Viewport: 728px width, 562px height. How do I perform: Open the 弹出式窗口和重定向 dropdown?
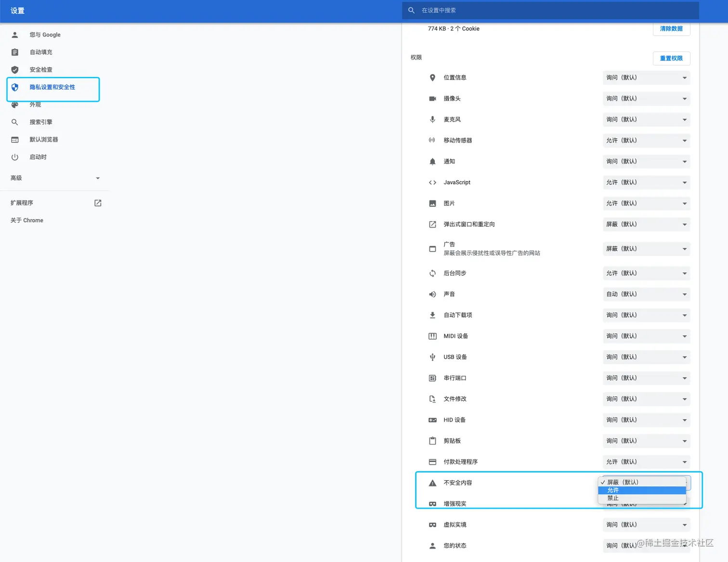[x=646, y=224]
